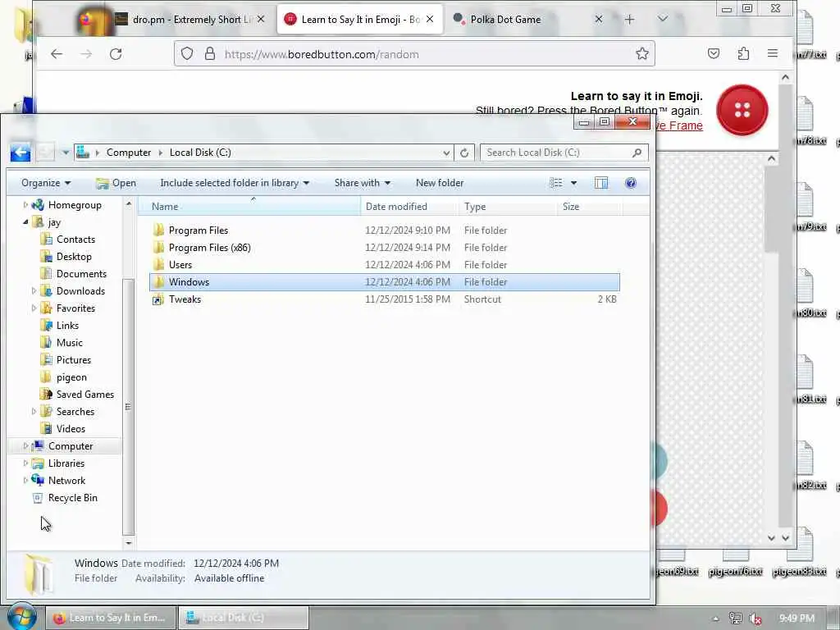
Task: Close the Polka Dot Game tab
Action: point(598,20)
